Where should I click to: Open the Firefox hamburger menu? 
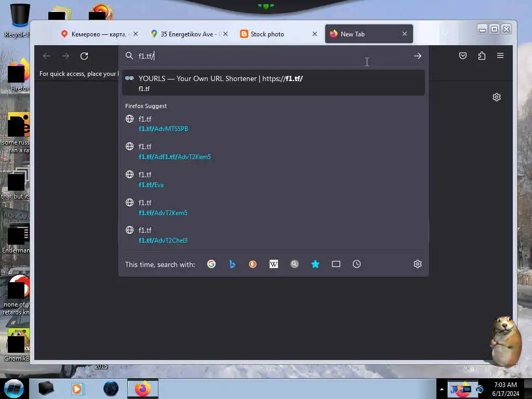pos(500,55)
